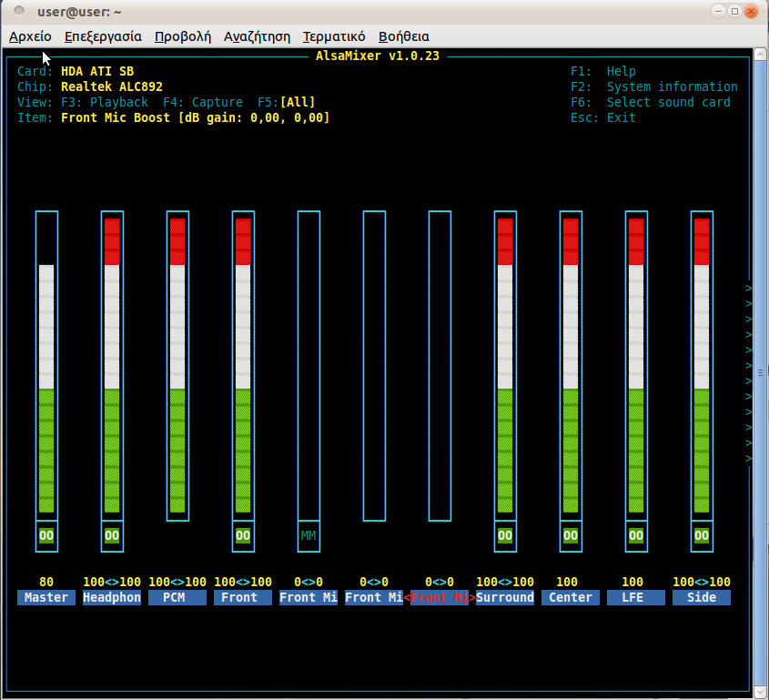Click the PCM volume level bar
769x700 pixels.
177,364
